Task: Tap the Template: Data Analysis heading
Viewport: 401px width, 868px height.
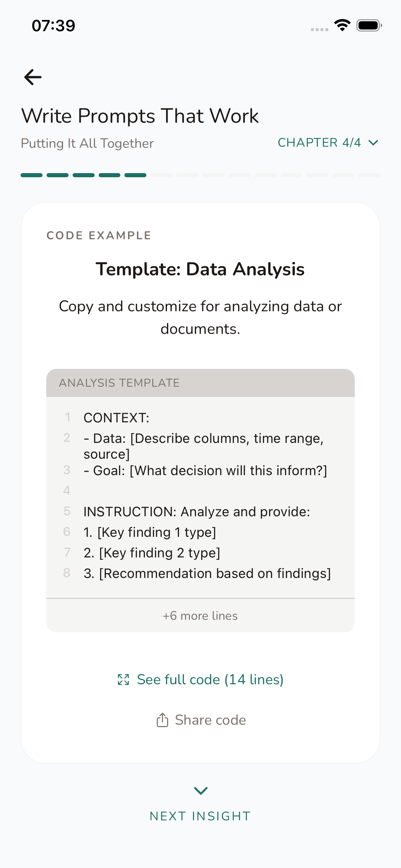Action: [200, 269]
